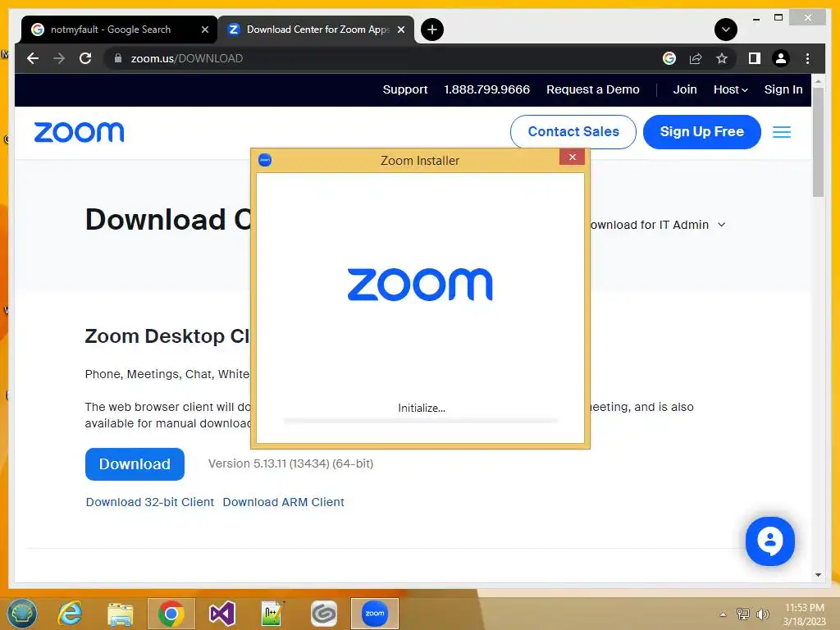Viewport: 840px width, 630px height.
Task: Click the Google icon in address bar
Action: 669,58
